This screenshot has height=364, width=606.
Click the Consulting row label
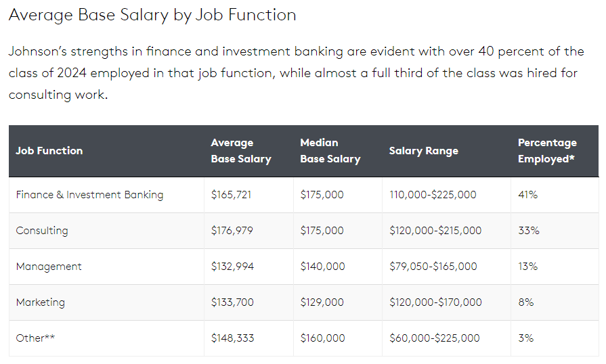pos(42,231)
